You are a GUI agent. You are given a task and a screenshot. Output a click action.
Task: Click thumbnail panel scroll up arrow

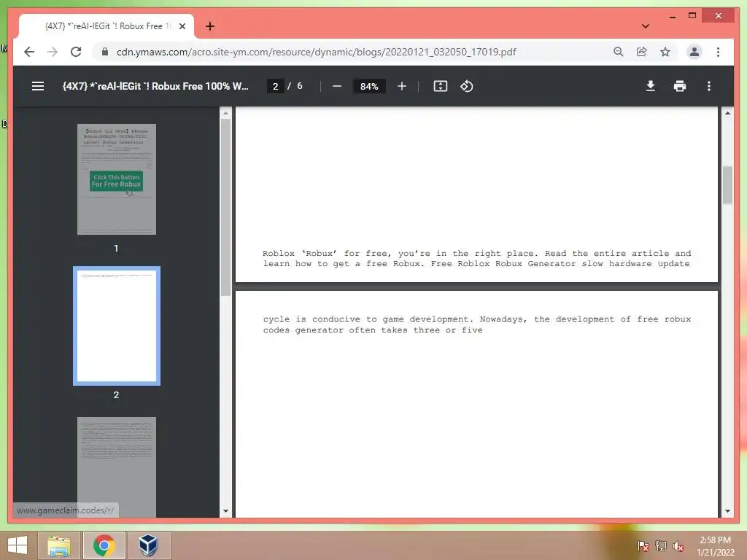point(225,113)
